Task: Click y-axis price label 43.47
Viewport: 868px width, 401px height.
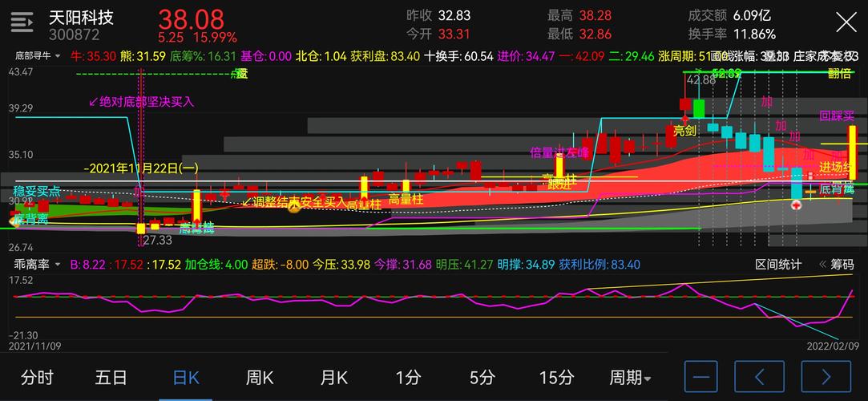Action: click(x=21, y=72)
